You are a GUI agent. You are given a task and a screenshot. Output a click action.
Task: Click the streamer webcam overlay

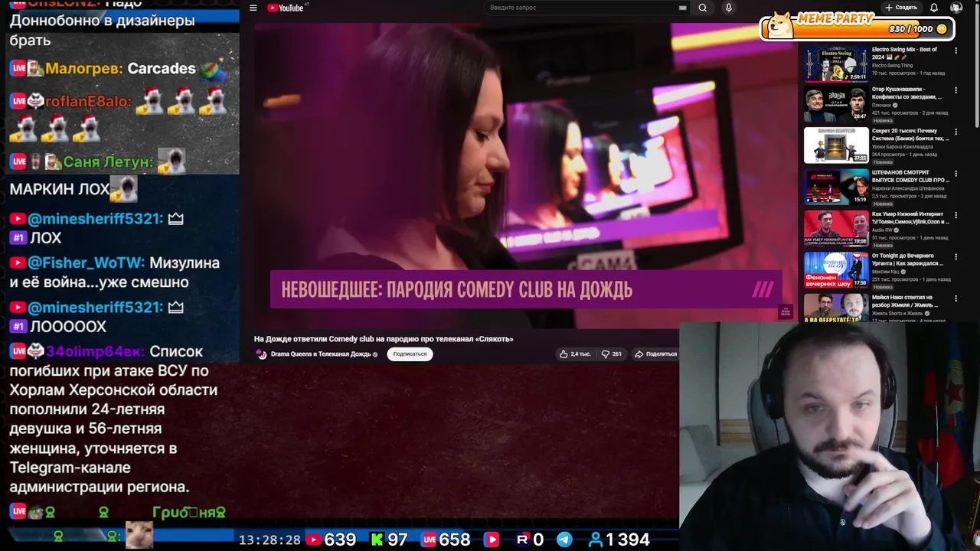[x=829, y=436]
